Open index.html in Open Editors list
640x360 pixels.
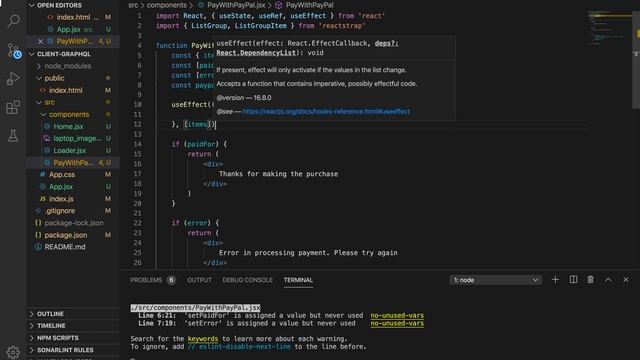point(73,17)
